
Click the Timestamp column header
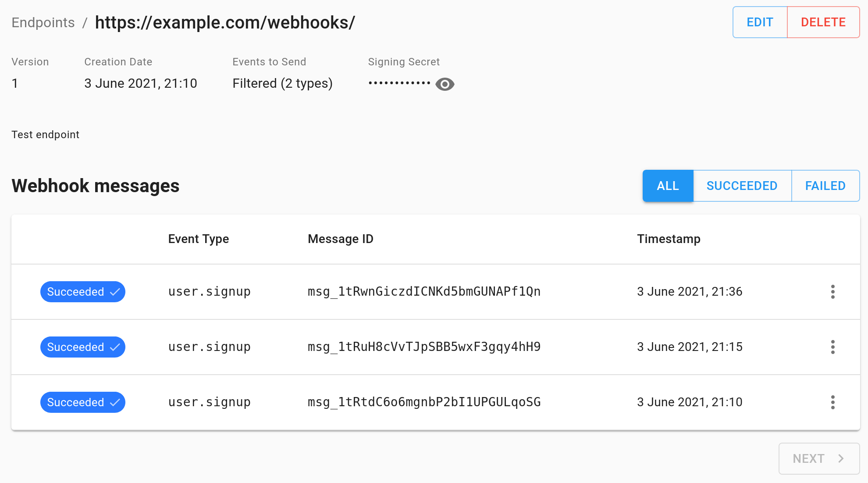point(669,239)
